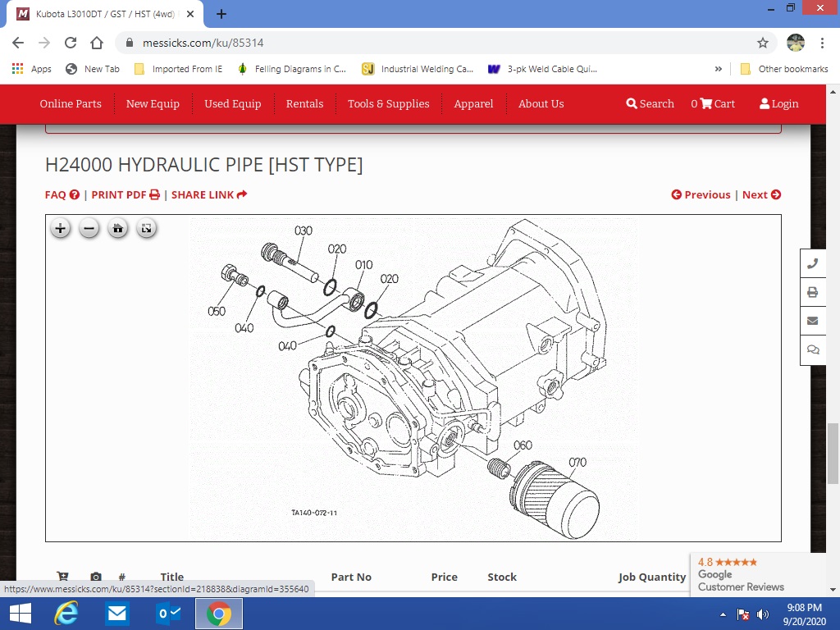Open the FAQ link
The width and height of the screenshot is (840, 630).
click(62, 194)
